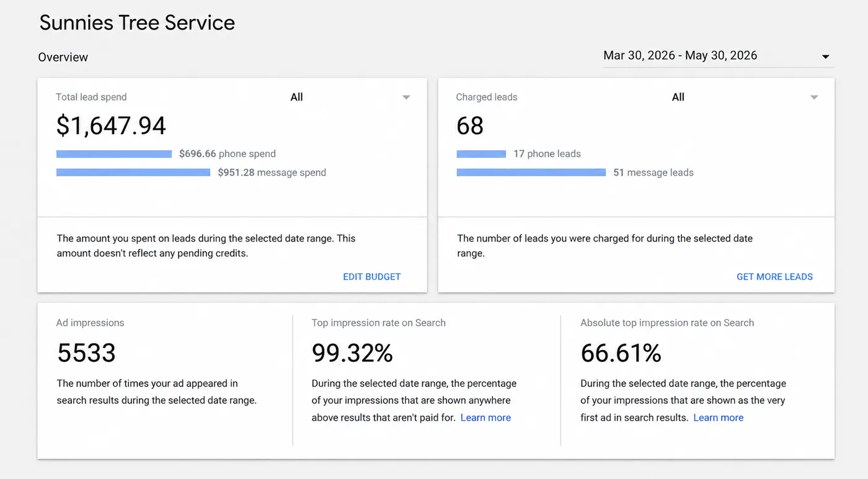
Task: Click Charged leads label
Action: [x=487, y=97]
